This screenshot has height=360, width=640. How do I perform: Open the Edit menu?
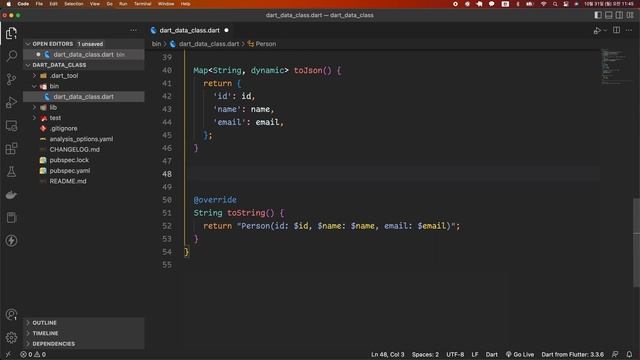(x=53, y=4)
